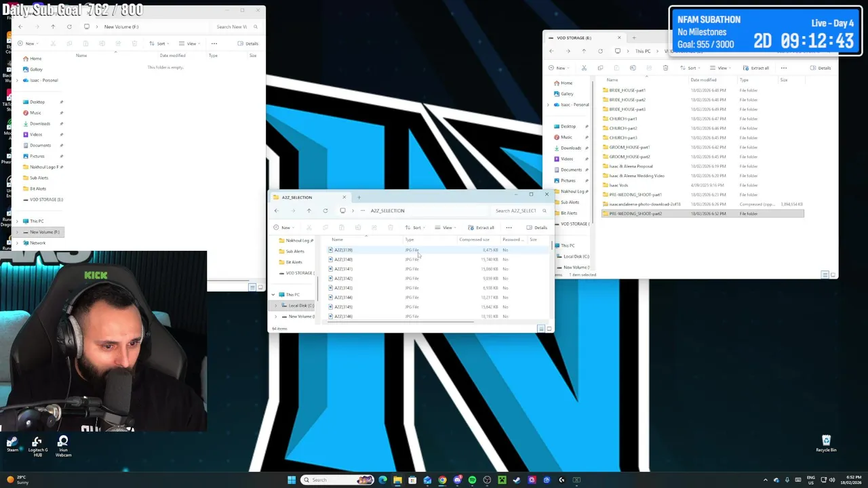Screen dimensions: 868x488
Task: Open See more menu in A2Z_SELECTION window
Action: coord(509,228)
